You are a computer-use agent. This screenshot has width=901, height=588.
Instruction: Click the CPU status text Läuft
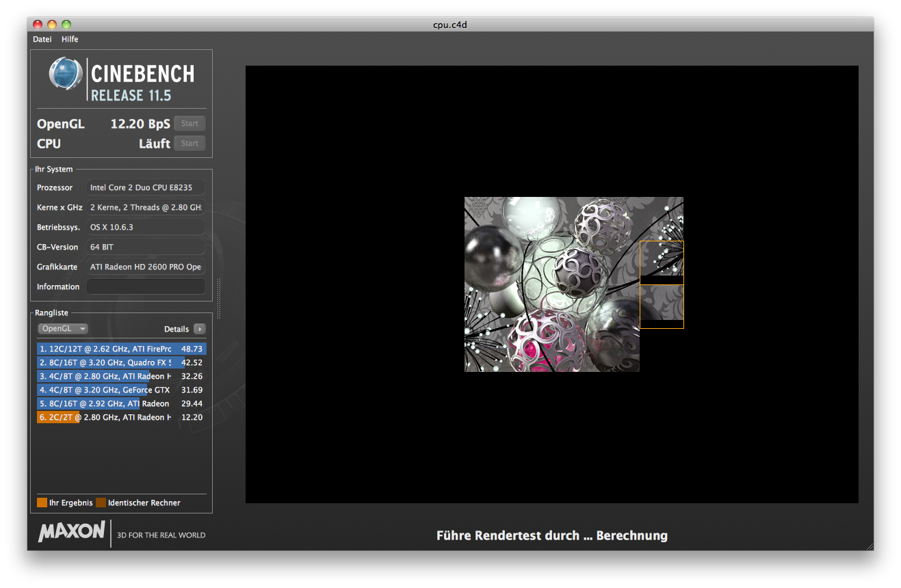(155, 144)
